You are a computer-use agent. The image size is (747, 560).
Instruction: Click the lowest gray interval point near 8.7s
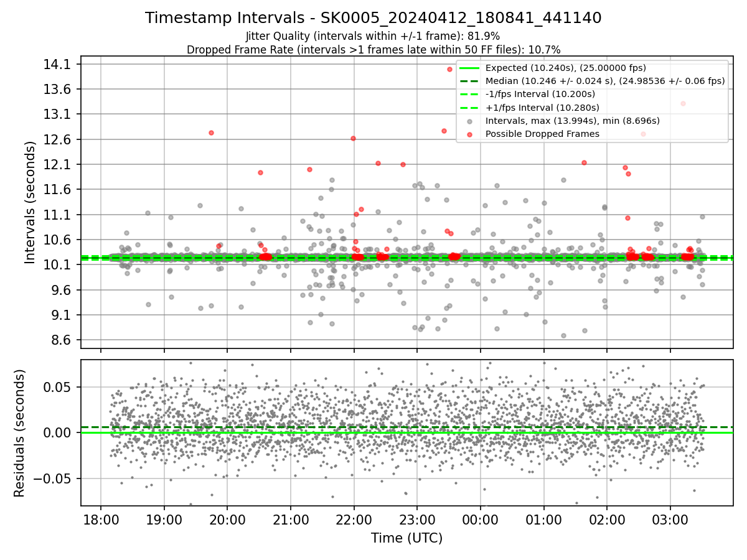point(563,335)
